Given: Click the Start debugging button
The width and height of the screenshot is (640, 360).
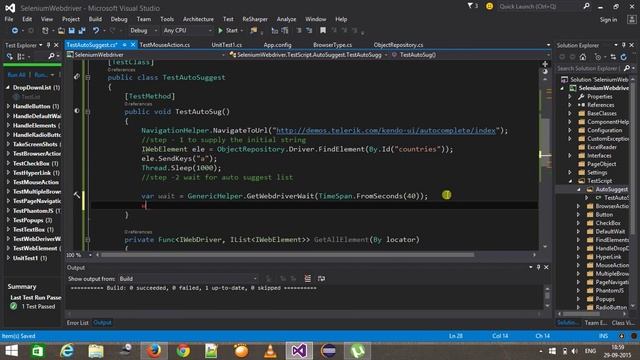Looking at the screenshot, I should coord(229,31).
